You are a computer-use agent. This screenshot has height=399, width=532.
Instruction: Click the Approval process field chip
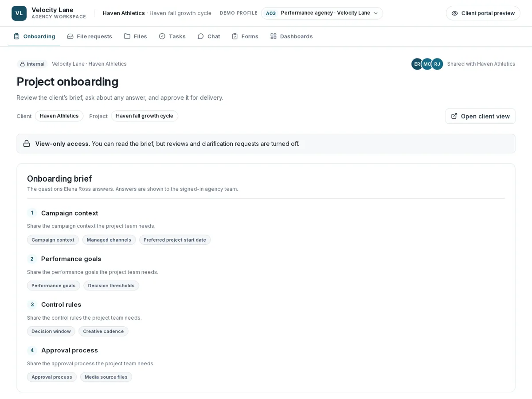(x=52, y=377)
